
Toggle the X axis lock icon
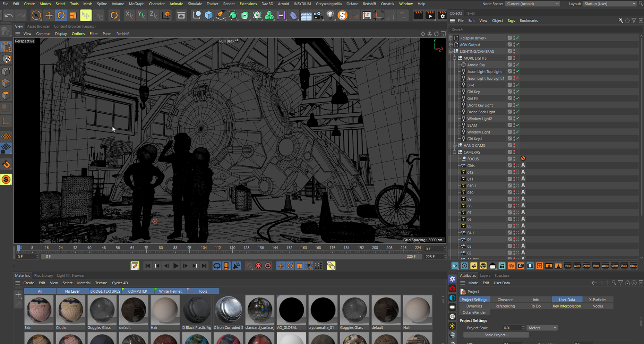(129, 15)
